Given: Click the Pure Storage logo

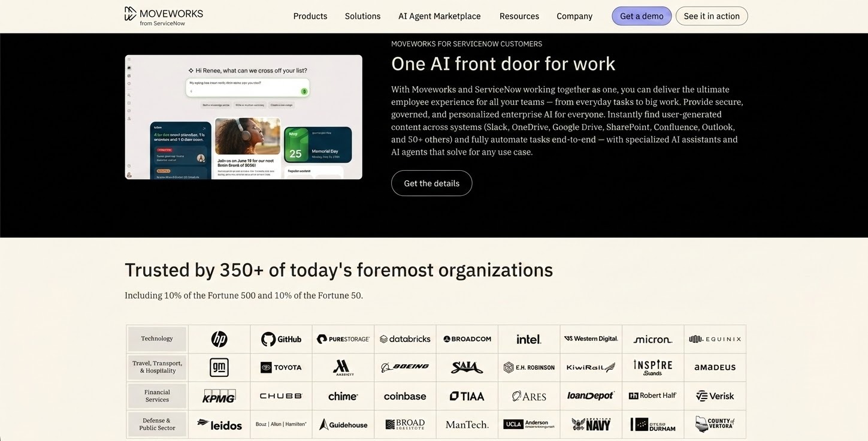Looking at the screenshot, I should pos(343,339).
